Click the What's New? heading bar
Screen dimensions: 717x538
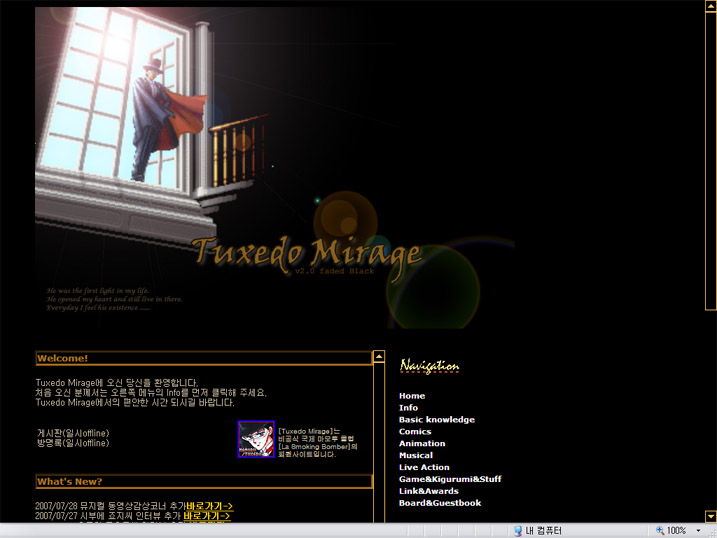click(203, 481)
